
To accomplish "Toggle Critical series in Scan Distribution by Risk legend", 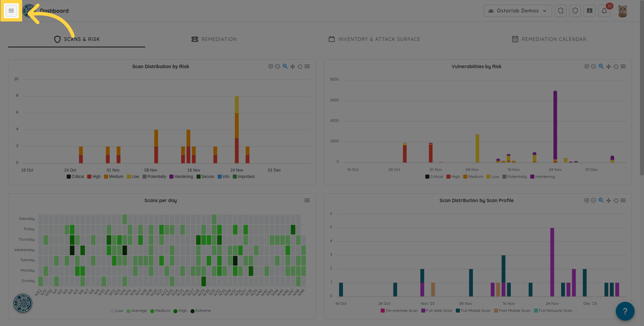I will (x=75, y=177).
